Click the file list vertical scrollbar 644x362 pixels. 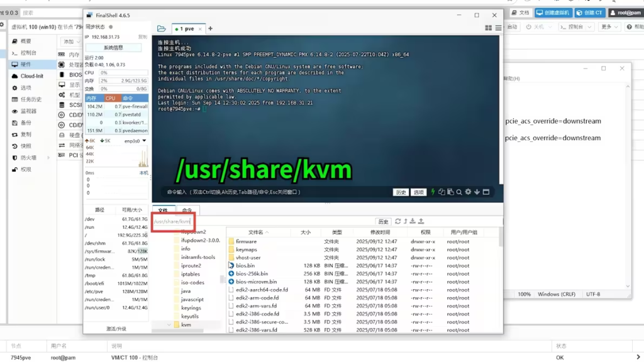coord(501,239)
